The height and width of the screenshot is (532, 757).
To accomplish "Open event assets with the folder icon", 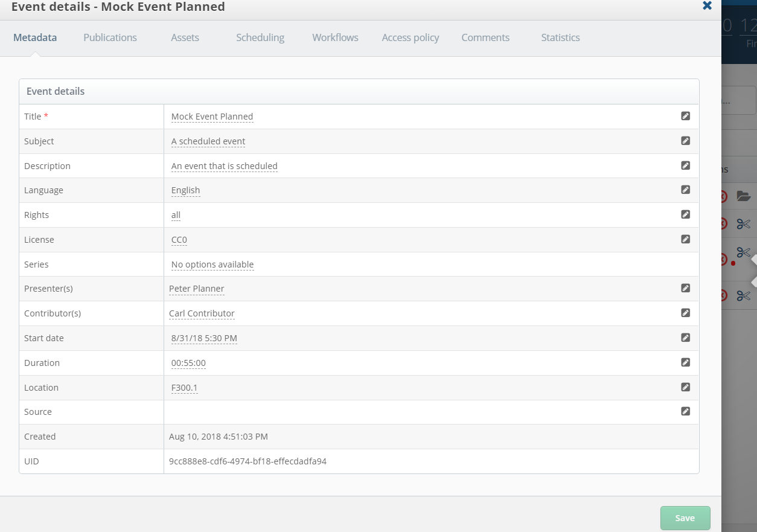I will pyautogui.click(x=743, y=196).
